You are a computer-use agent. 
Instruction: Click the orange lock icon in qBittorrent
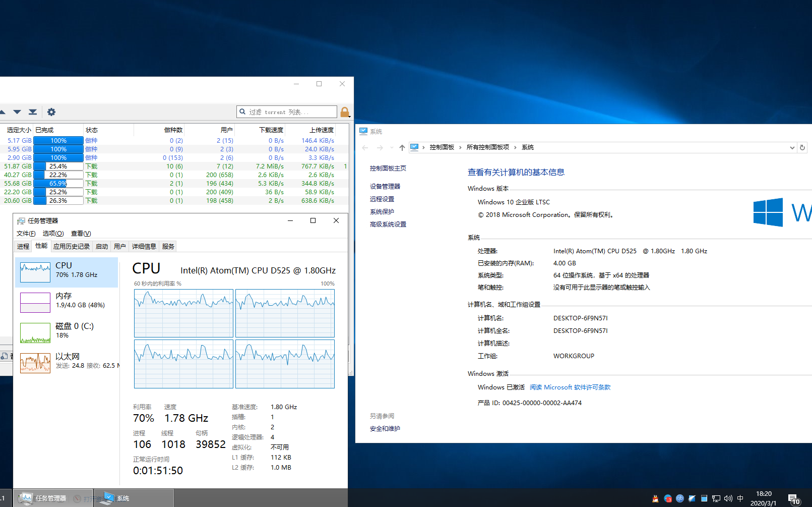point(345,112)
